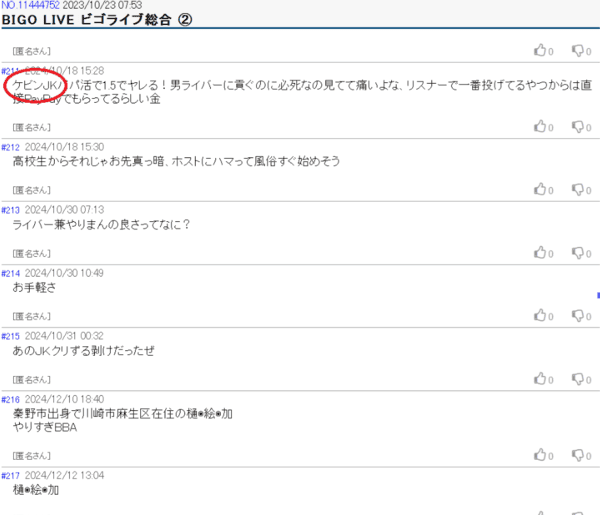Give a thumbs-up to post #212
Viewport: 600px width, 515px height.
click(x=540, y=189)
